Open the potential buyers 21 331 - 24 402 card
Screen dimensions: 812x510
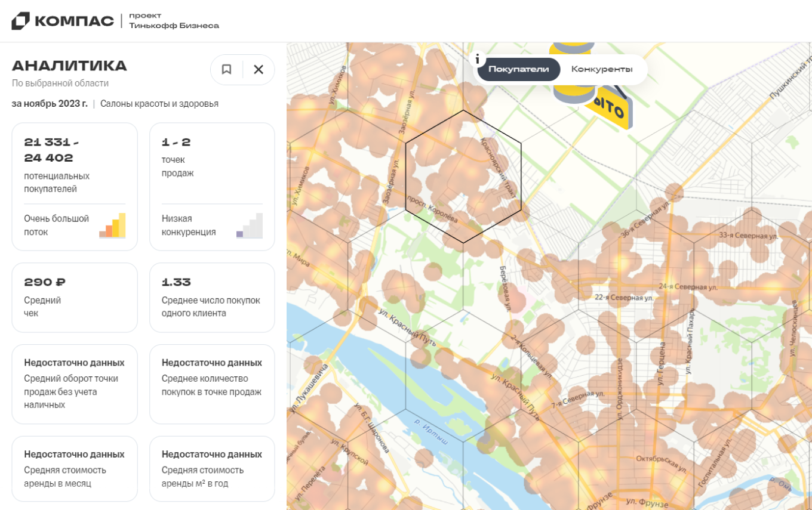point(75,187)
